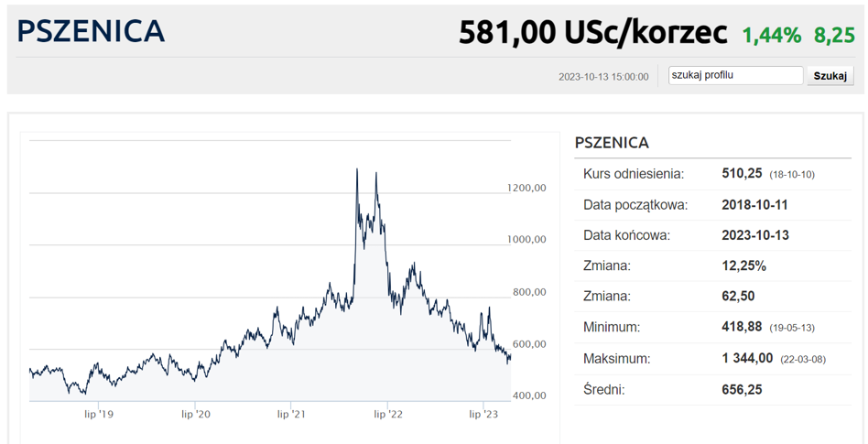Click the 'szukaj profilu' search field

(x=735, y=76)
